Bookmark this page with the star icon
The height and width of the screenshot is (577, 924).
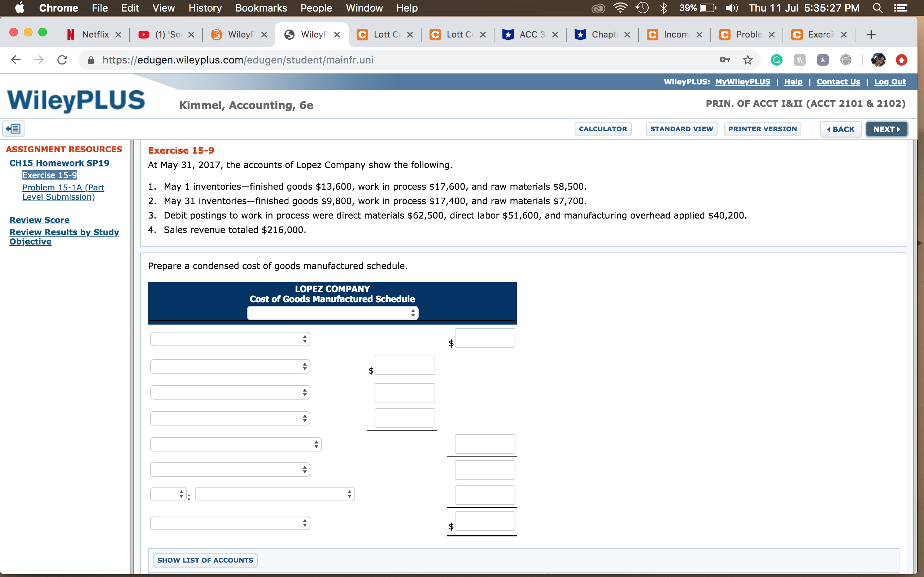(747, 60)
